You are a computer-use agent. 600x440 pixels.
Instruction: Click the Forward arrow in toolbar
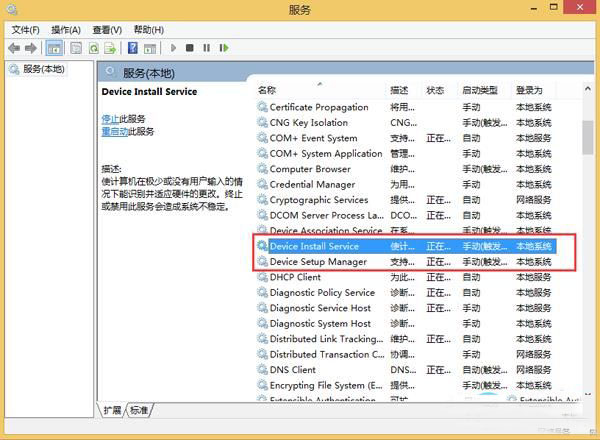pyautogui.click(x=30, y=48)
